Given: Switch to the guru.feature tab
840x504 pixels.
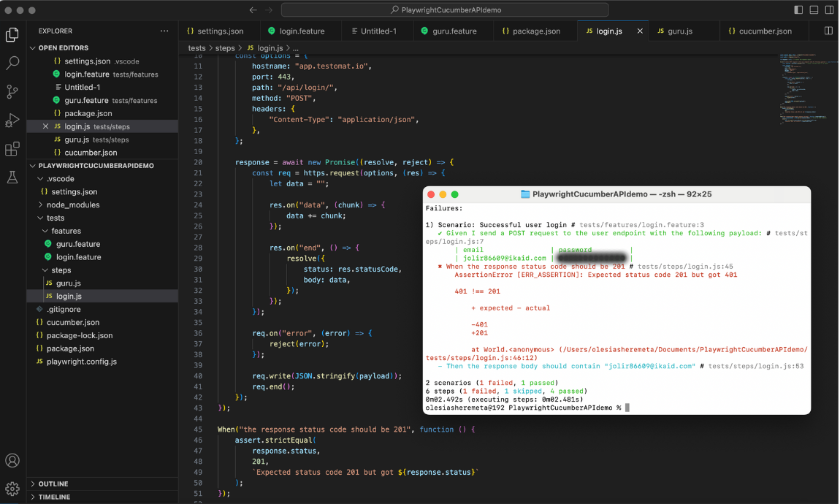Looking at the screenshot, I should click(x=454, y=31).
